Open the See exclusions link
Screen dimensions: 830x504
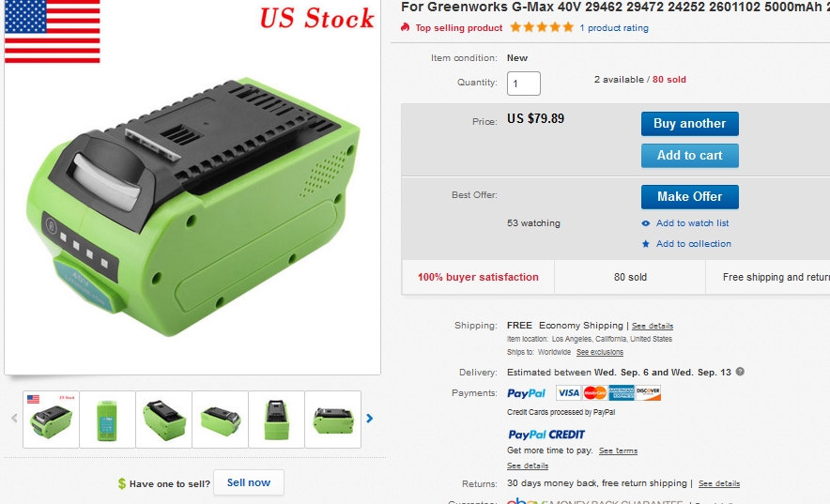point(600,352)
